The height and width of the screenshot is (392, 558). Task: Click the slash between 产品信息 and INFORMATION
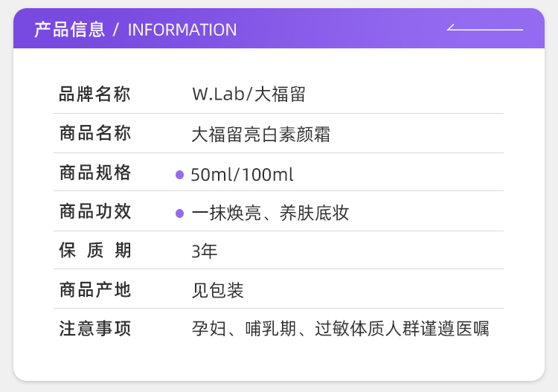(x=115, y=30)
